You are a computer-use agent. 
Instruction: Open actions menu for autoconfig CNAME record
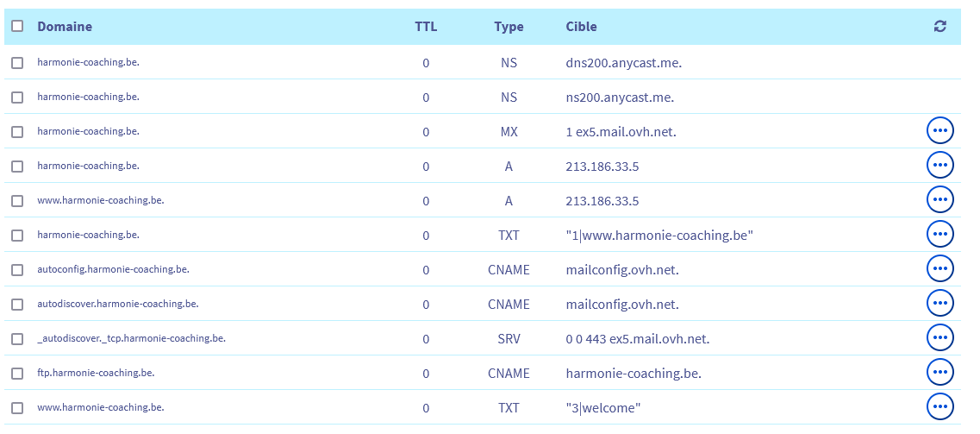(x=939, y=268)
